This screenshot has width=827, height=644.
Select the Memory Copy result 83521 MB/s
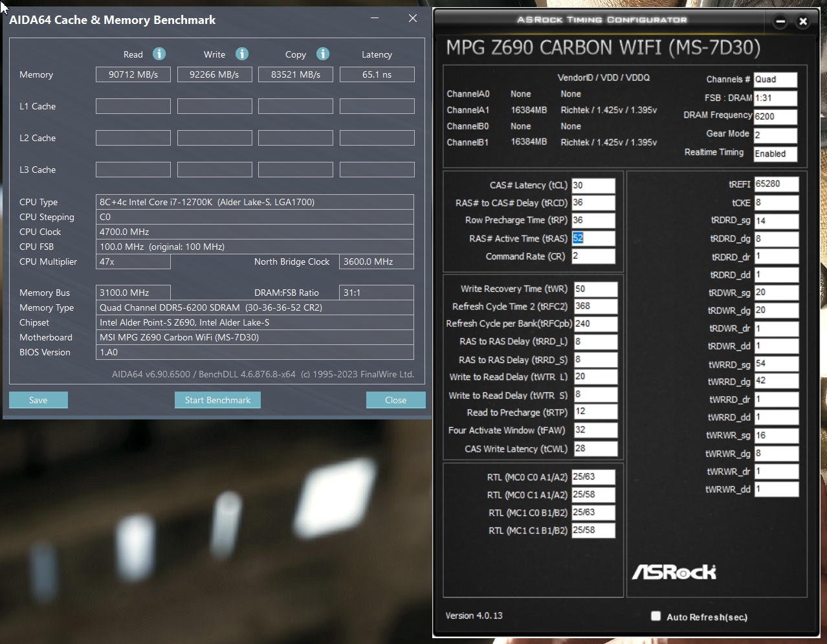pyautogui.click(x=296, y=74)
